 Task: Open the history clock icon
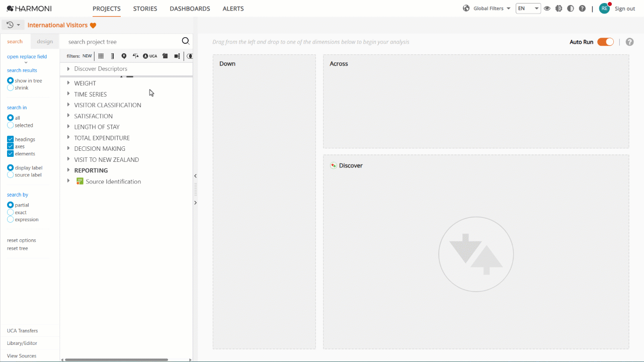[x=10, y=25]
